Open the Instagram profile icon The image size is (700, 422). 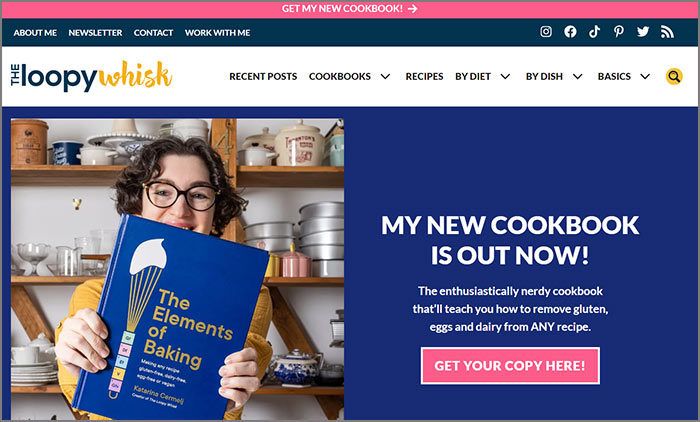pyautogui.click(x=546, y=32)
